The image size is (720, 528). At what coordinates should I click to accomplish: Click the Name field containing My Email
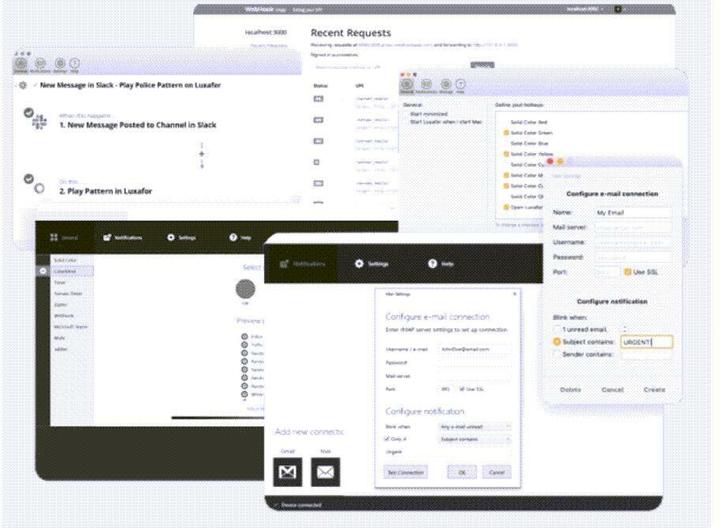click(632, 212)
